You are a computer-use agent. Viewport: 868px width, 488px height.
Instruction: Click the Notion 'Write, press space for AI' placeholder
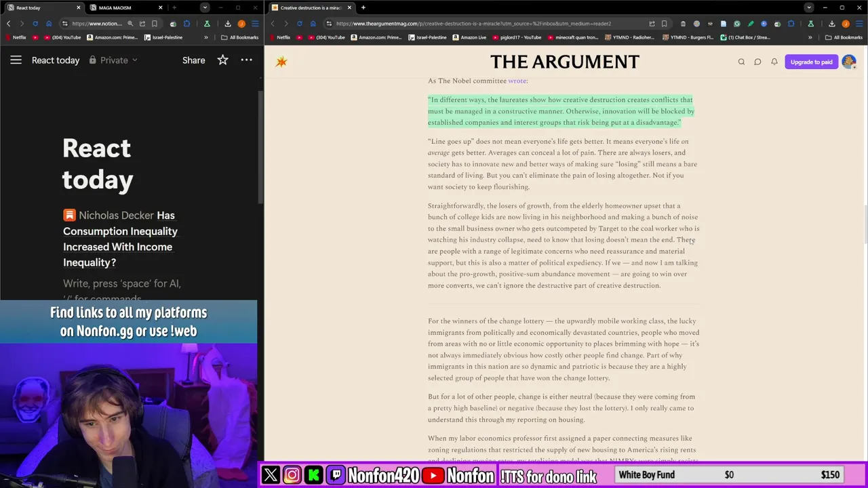coord(122,291)
